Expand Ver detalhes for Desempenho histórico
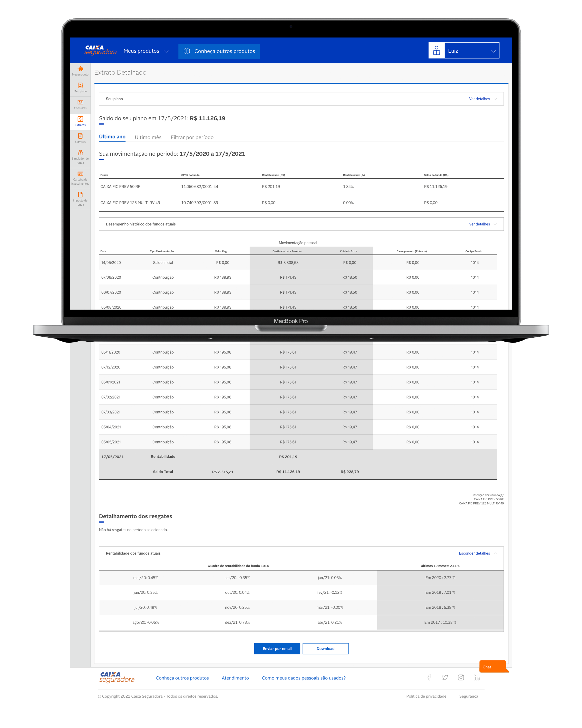This screenshot has width=582, height=728. point(483,224)
